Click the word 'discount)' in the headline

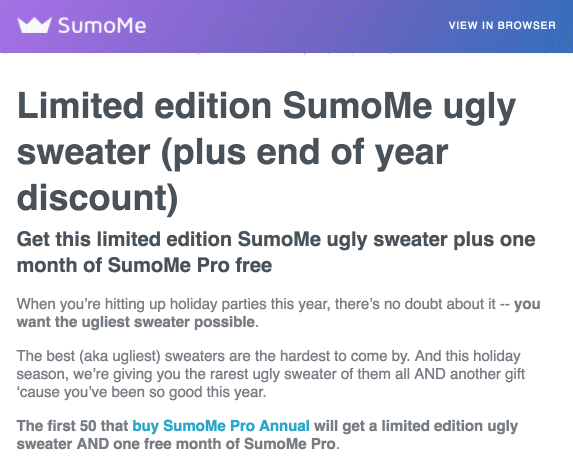(x=98, y=199)
